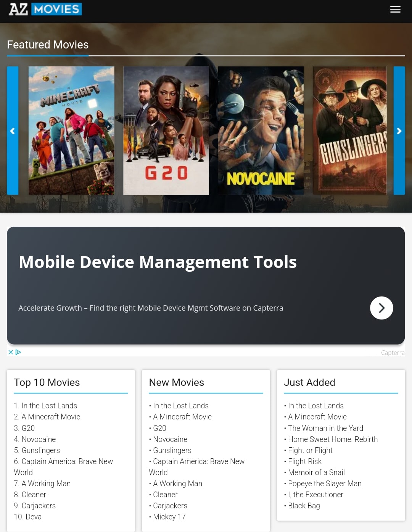
Task: Click the New Movies heading
Action: (x=177, y=382)
